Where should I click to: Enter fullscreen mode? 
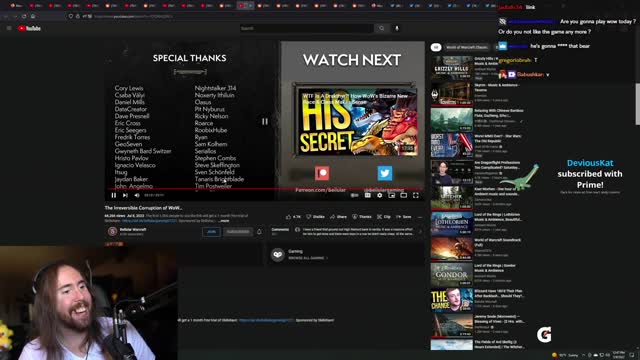click(416, 196)
